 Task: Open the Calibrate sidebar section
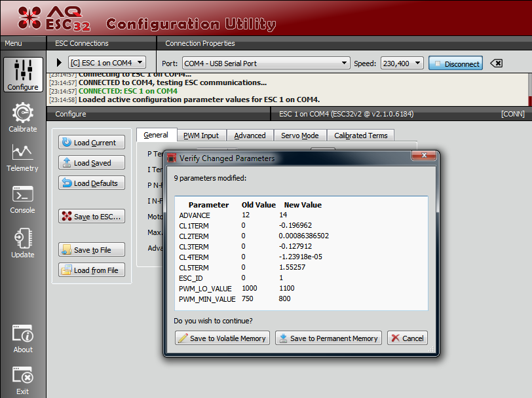[23, 117]
